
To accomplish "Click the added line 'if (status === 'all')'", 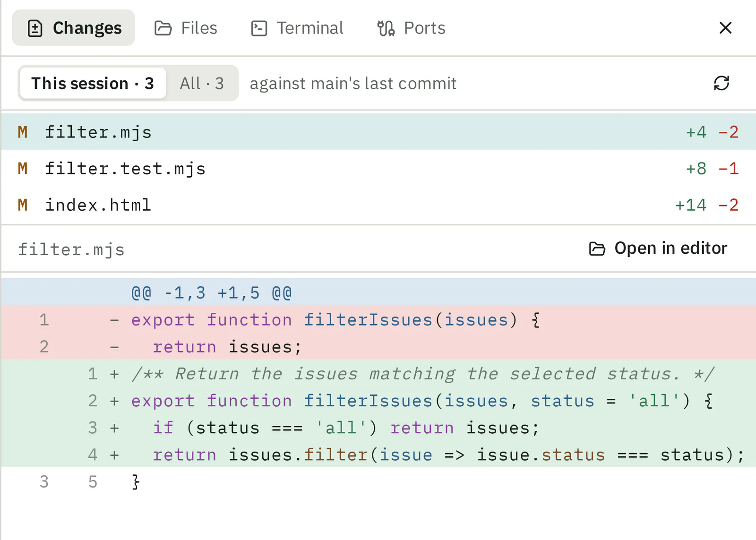I will [378, 427].
